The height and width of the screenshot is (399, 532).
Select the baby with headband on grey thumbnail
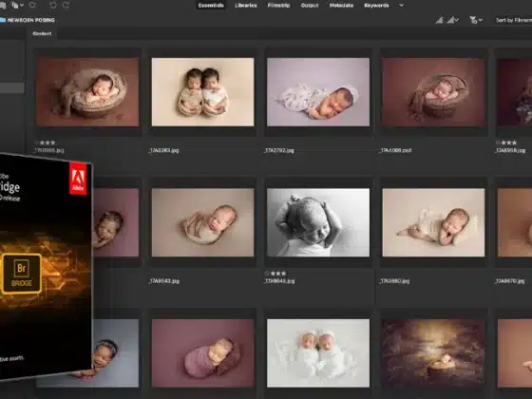115,353
